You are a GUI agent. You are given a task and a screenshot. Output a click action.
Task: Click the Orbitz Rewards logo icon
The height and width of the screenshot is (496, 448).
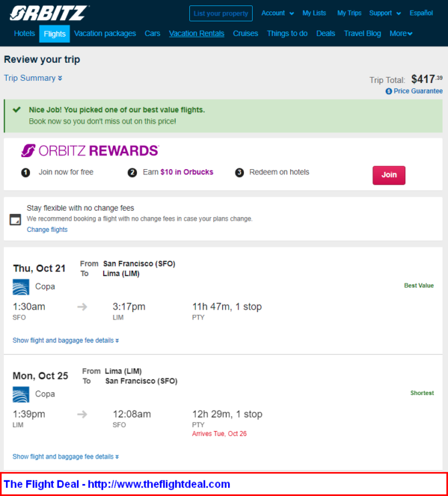point(29,150)
